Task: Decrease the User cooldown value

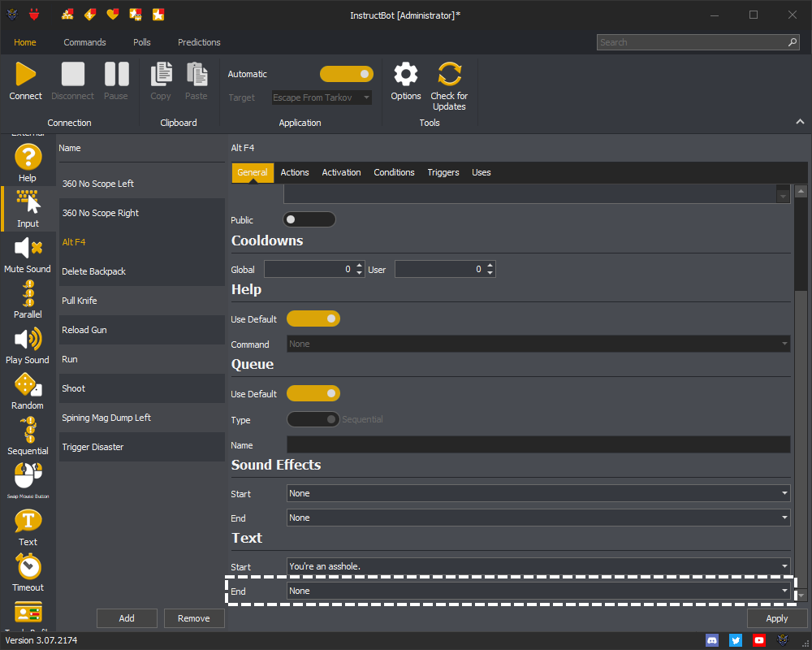Action: (x=490, y=273)
